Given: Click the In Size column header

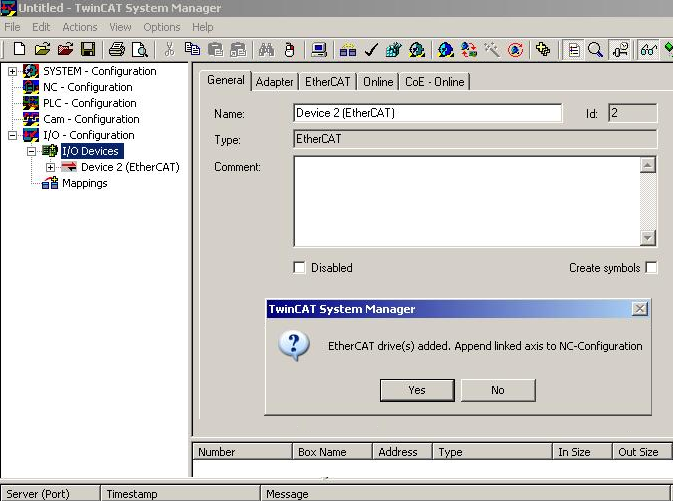Looking at the screenshot, I should pyautogui.click(x=582, y=452).
